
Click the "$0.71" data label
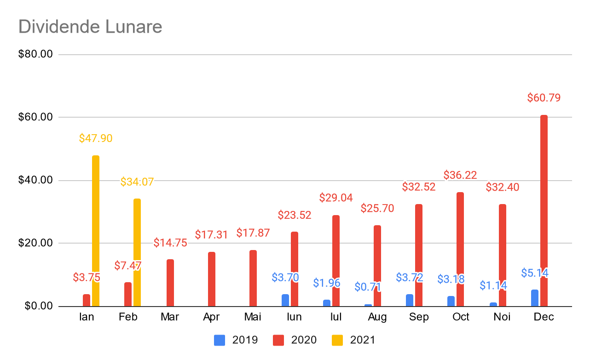click(368, 287)
